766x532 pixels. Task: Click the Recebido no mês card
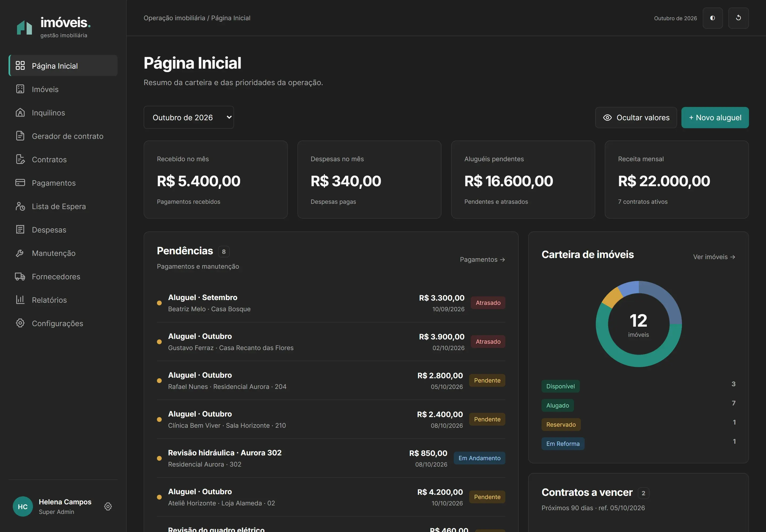click(x=215, y=179)
